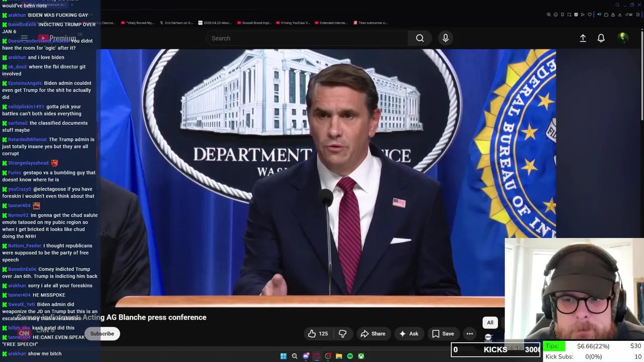Click the YouTube search magnifier button
The image size is (644, 362).
click(420, 38)
